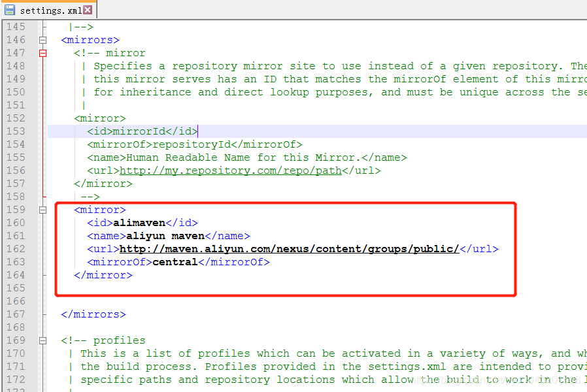587x392 pixels.
Task: Click line number 159 in the margin
Action: (x=16, y=210)
